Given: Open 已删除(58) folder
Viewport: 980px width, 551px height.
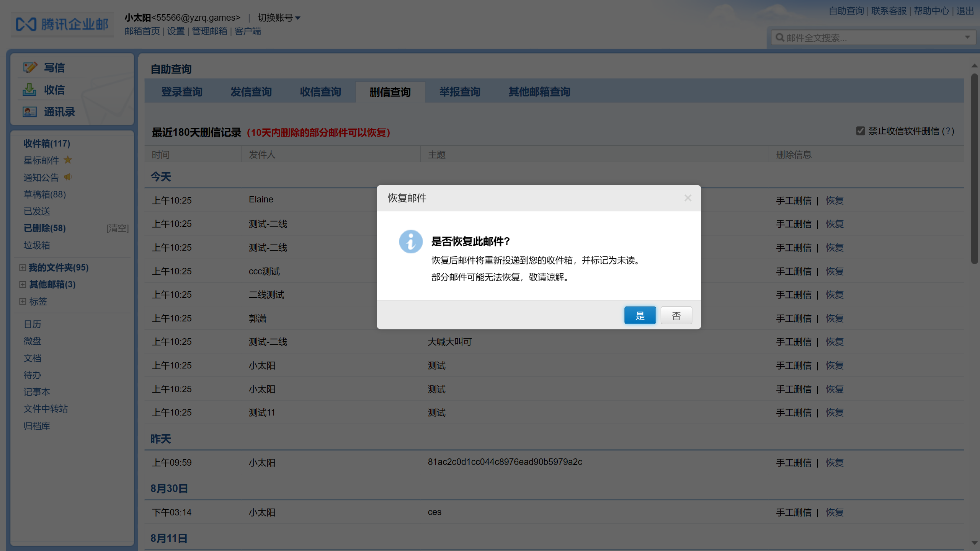Looking at the screenshot, I should click(44, 228).
